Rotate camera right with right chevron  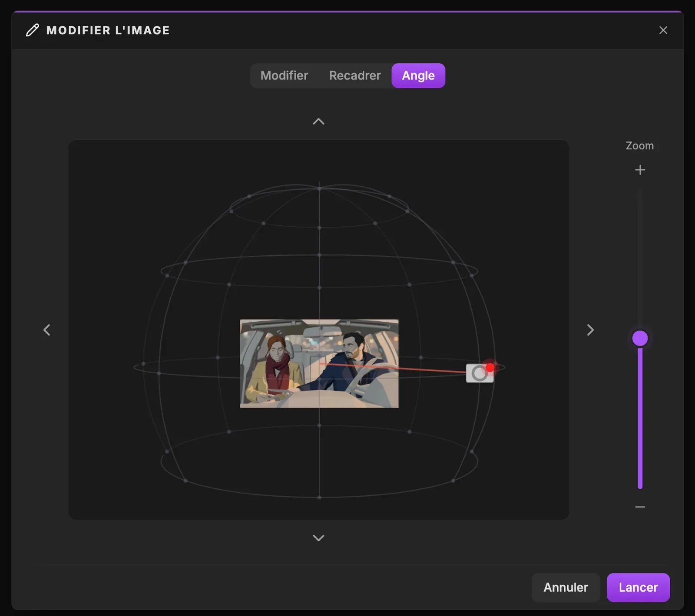590,330
